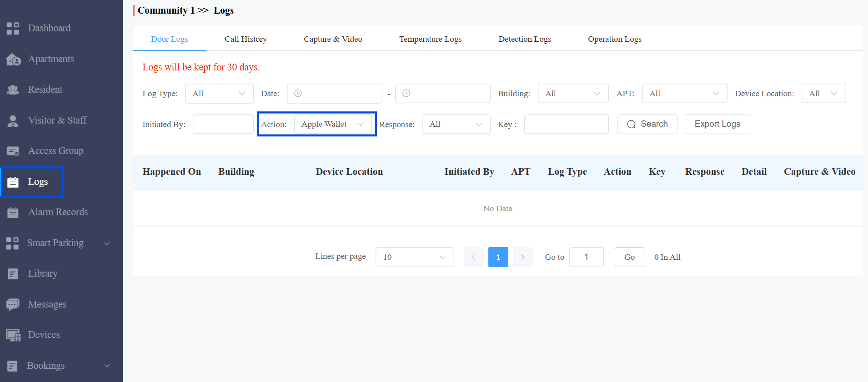Open the Lines per page dropdown
The width and height of the screenshot is (868, 382).
point(415,257)
